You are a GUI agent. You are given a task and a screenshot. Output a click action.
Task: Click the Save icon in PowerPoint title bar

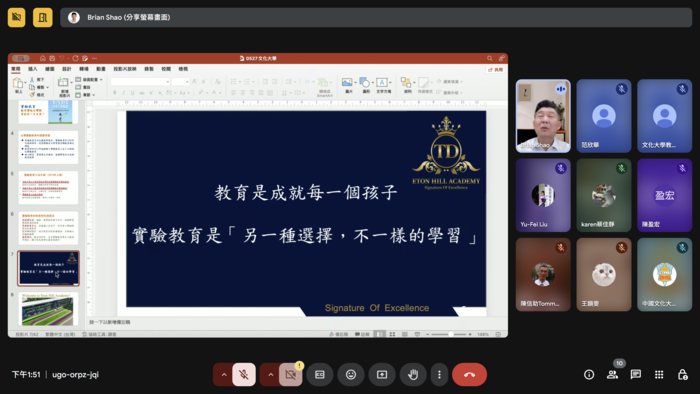pos(52,58)
